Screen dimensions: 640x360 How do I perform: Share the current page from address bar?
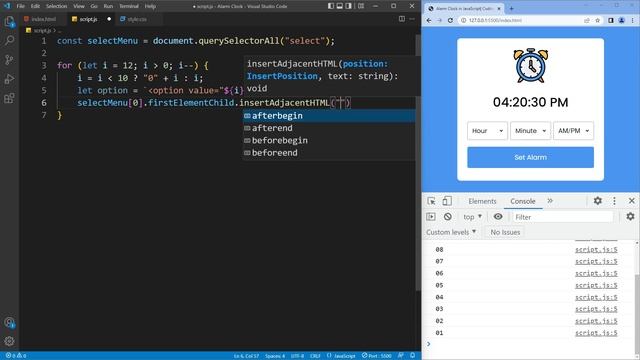point(587,20)
